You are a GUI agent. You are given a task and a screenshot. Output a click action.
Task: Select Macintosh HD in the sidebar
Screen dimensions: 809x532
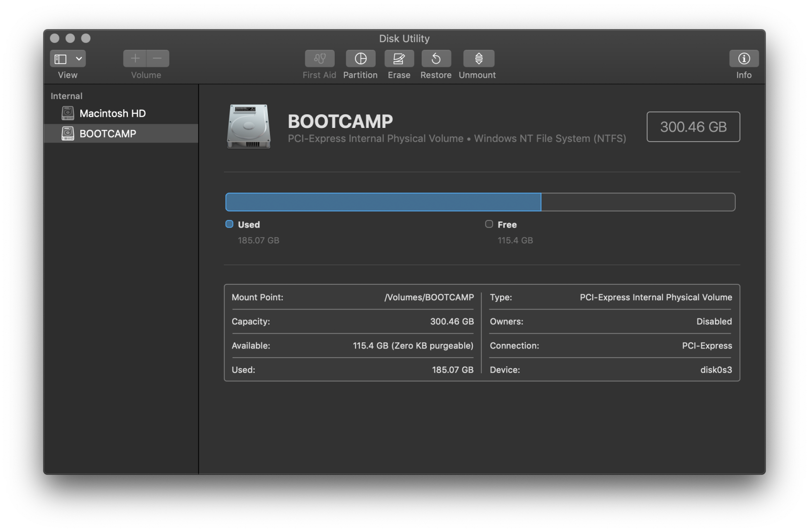tap(121, 113)
